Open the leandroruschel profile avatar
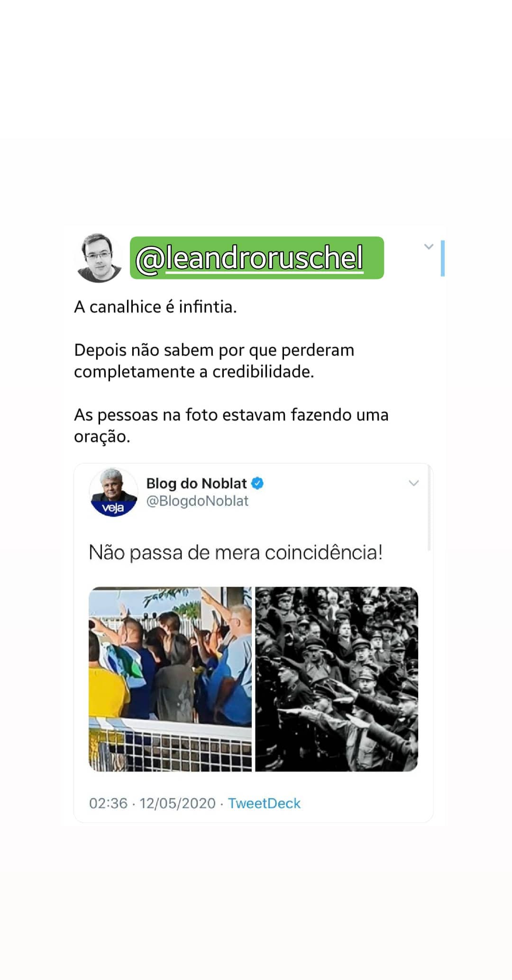The height and width of the screenshot is (980, 512). [x=98, y=258]
